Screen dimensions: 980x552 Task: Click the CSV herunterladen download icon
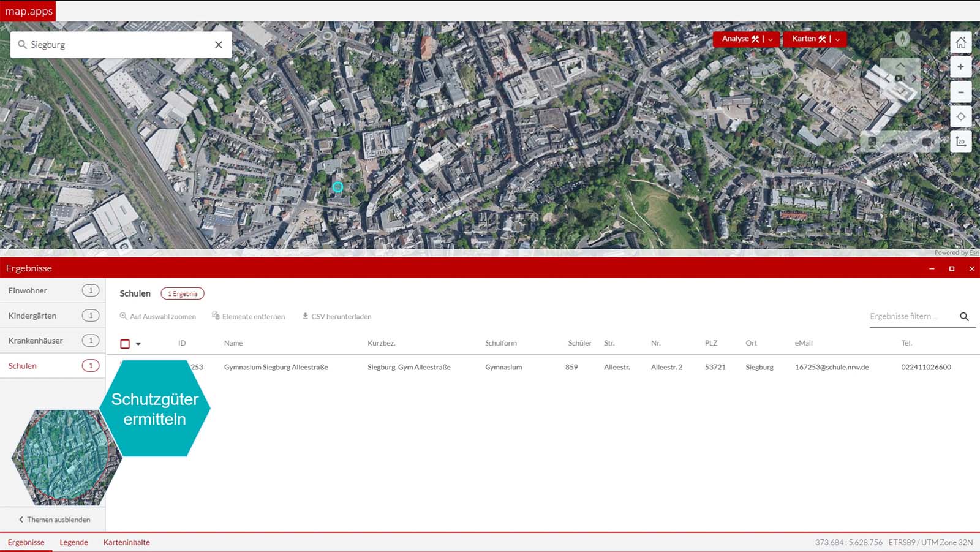pos(305,316)
